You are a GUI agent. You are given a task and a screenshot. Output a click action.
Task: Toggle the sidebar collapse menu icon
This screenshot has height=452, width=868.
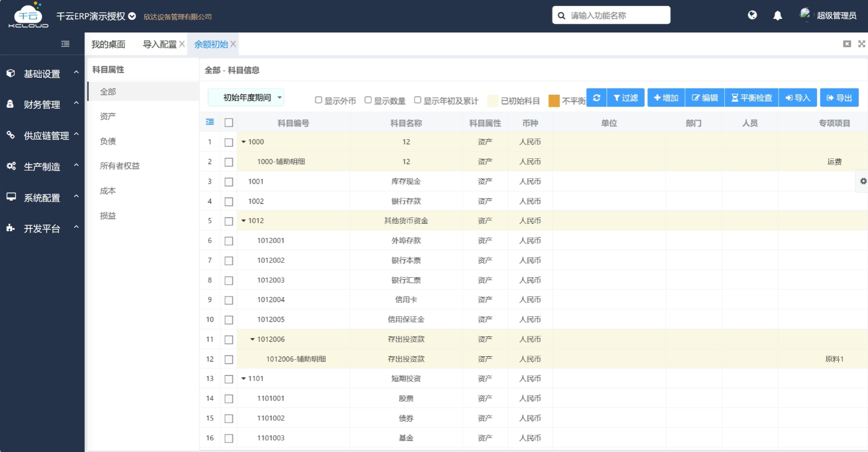pos(65,44)
